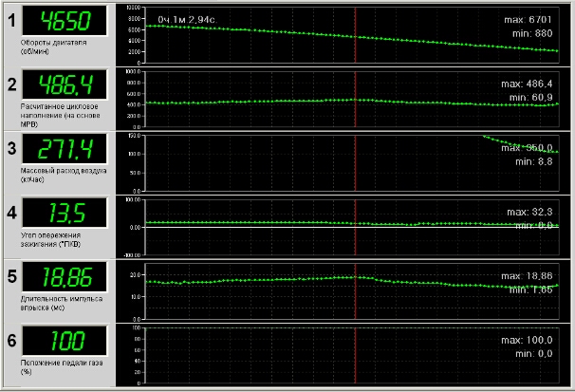Click the red time cursor in throttle pedal graph
The width and height of the screenshot is (575, 392).
pyautogui.click(x=355, y=355)
